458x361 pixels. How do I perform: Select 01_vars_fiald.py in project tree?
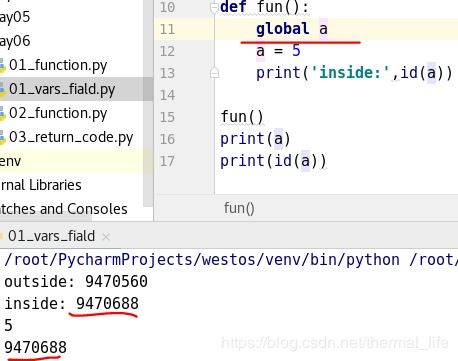pyautogui.click(x=62, y=89)
